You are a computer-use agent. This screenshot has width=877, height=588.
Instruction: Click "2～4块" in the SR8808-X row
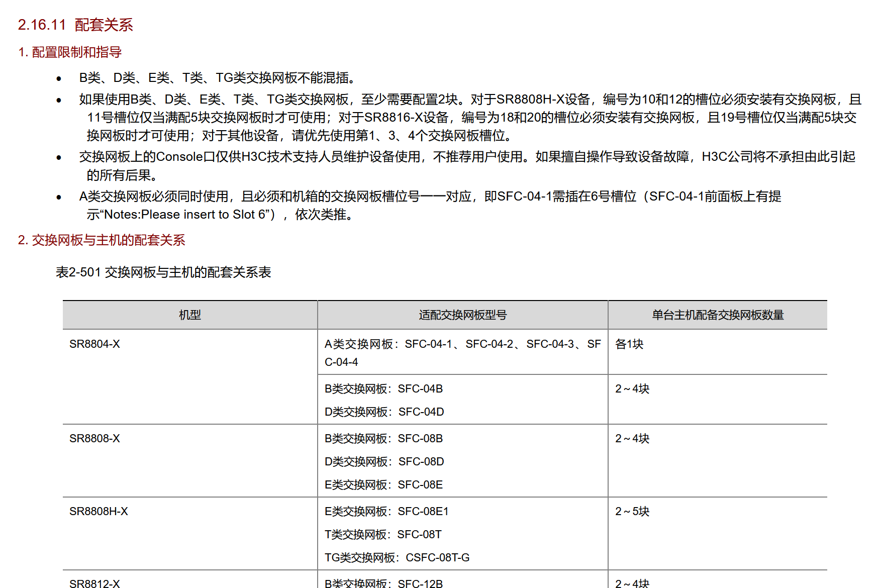(632, 439)
